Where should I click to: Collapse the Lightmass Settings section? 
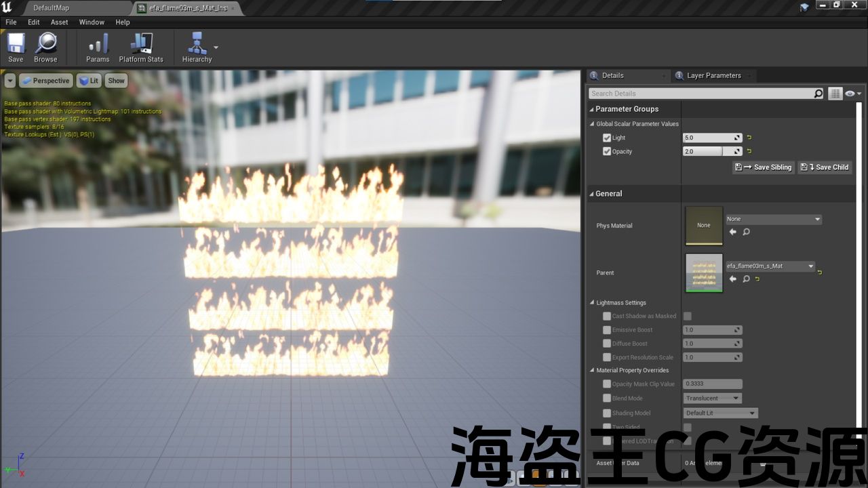tap(592, 303)
